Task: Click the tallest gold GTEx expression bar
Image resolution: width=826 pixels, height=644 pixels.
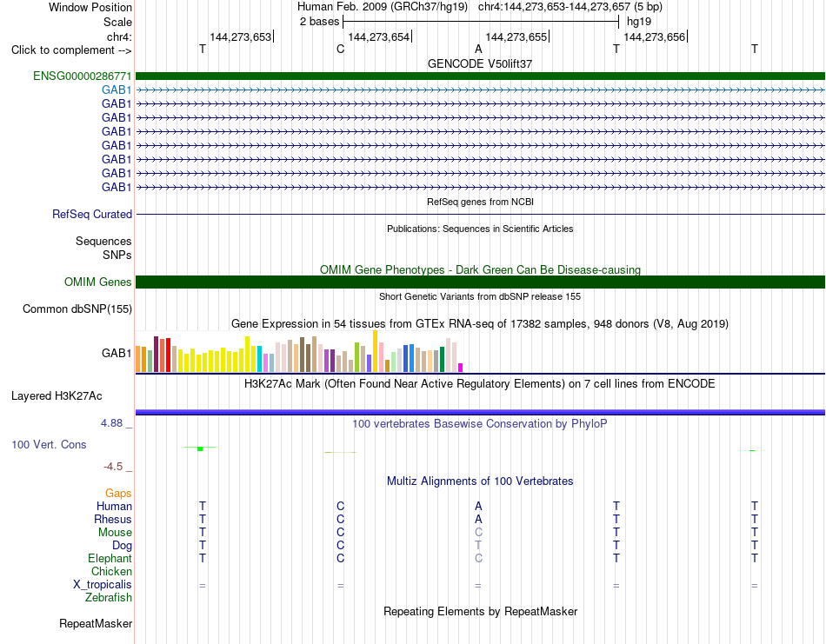Action: pyautogui.click(x=375, y=351)
